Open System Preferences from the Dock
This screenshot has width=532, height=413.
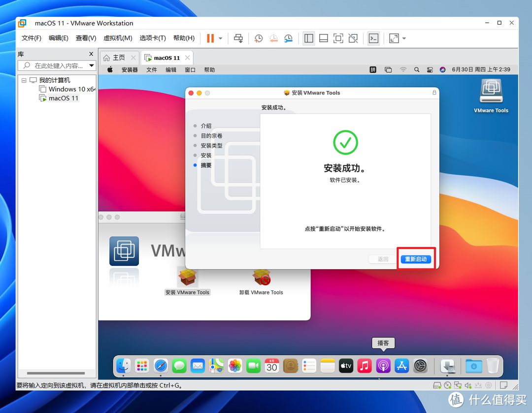click(420, 366)
